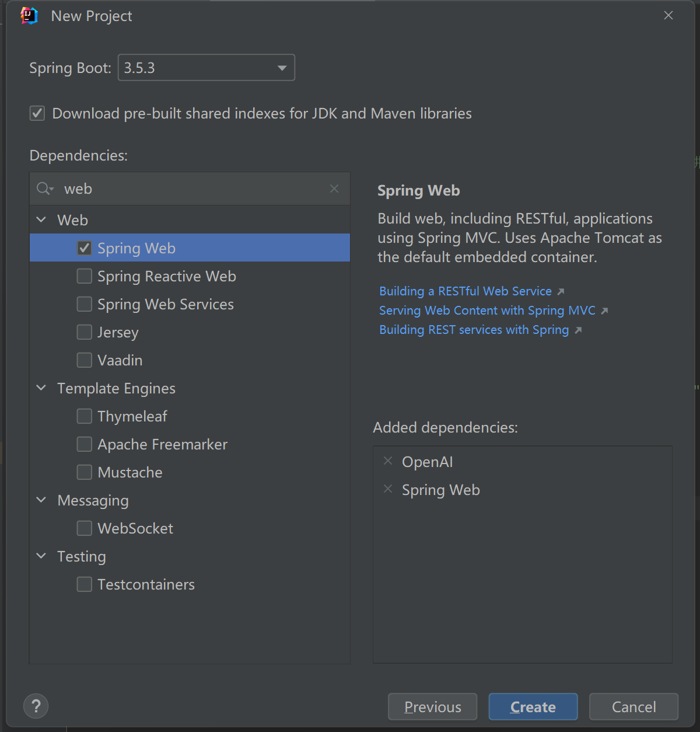Click the OpenAI entry in added dependencies
700x732 pixels.
tap(428, 462)
